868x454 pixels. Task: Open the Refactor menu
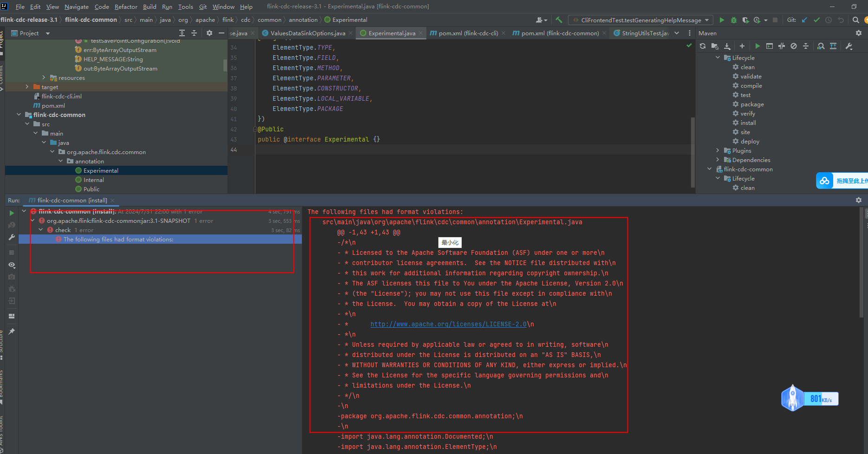tap(126, 6)
